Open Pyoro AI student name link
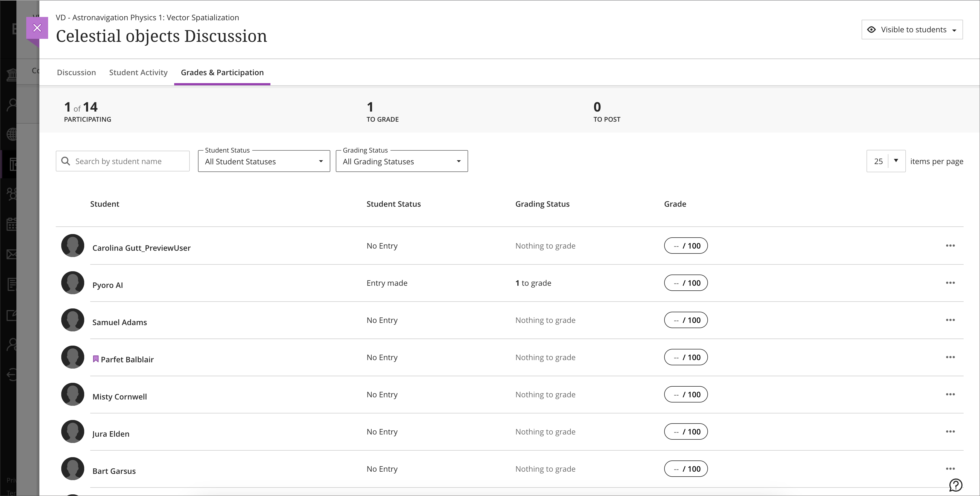The width and height of the screenshot is (980, 496). point(108,285)
